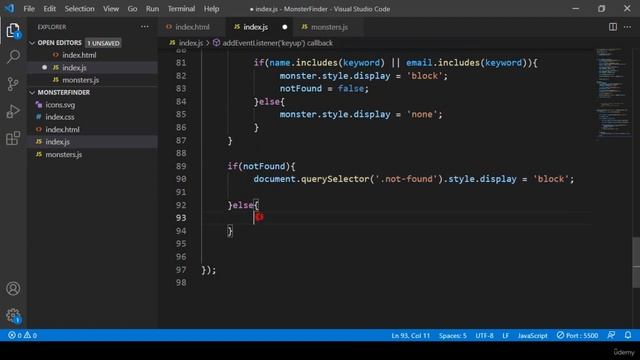Click unsaved dot on index.js tab
This screenshot has width=640, height=360.
pos(284,27)
